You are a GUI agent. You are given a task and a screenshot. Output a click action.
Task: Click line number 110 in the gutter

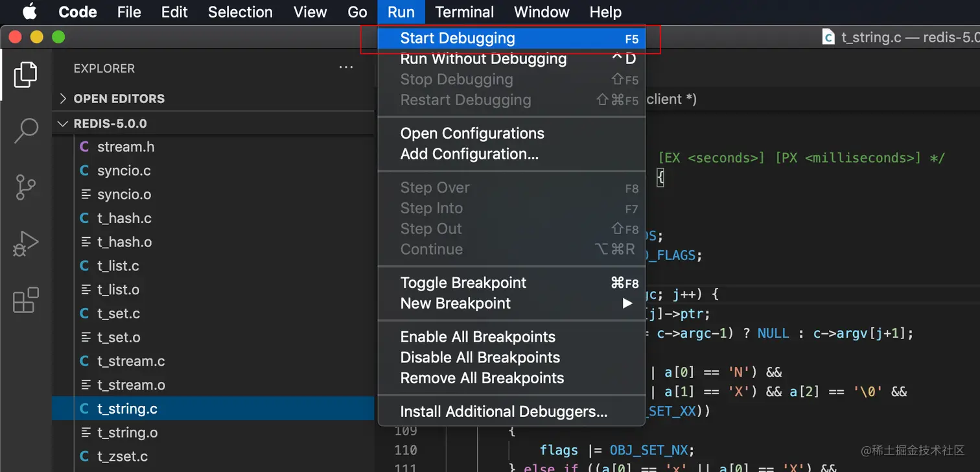coord(406,450)
